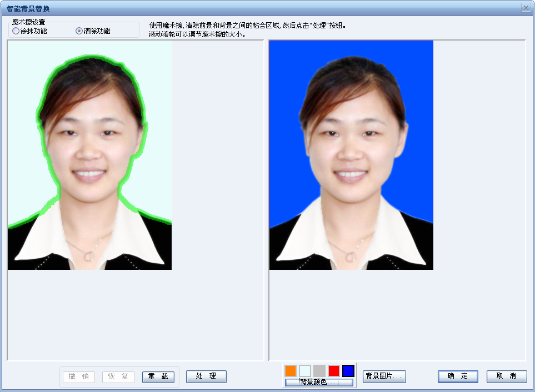The width and height of the screenshot is (535, 392).
Task: Click the left source photo with green outline
Action: point(89,155)
